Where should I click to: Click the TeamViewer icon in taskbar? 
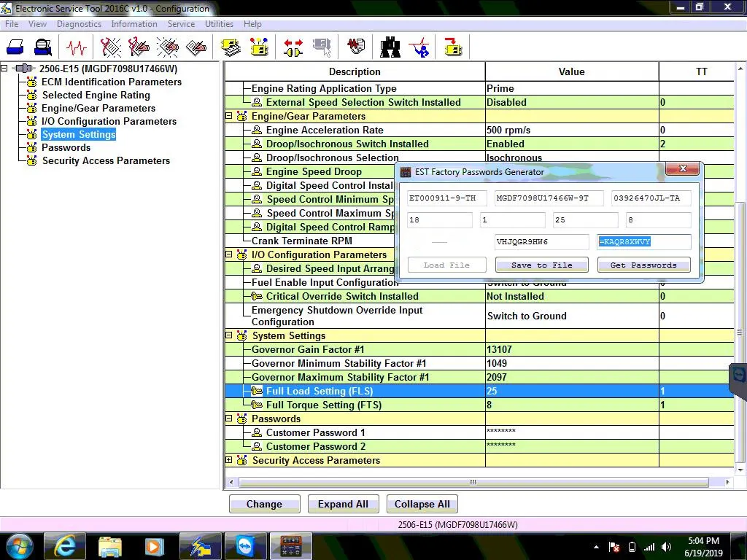point(246,545)
